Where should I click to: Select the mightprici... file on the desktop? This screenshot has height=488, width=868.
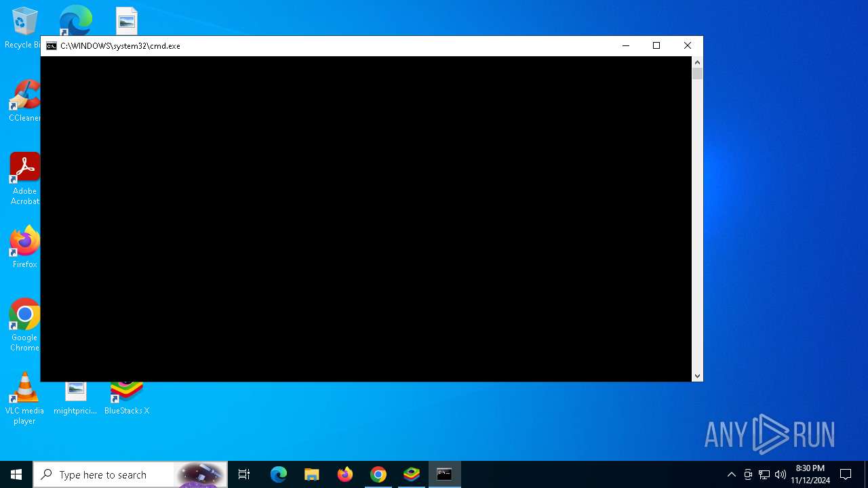(75, 399)
